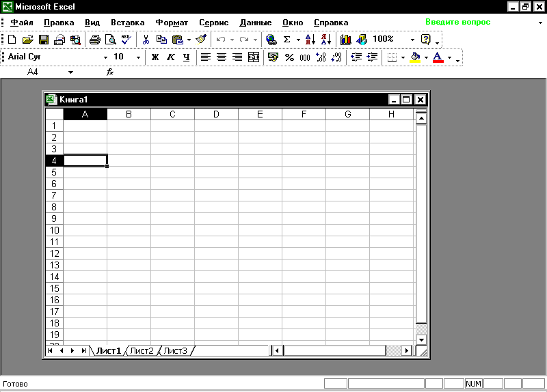The width and height of the screenshot is (547, 392).
Task: Sort descending with Я-A icon
Action: [x=326, y=40]
